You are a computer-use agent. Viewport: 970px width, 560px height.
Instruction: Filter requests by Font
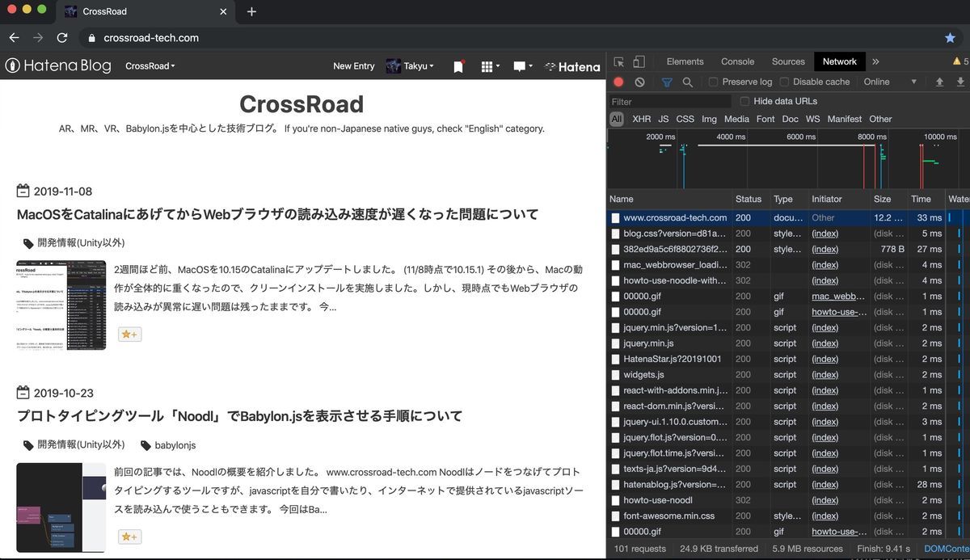765,119
